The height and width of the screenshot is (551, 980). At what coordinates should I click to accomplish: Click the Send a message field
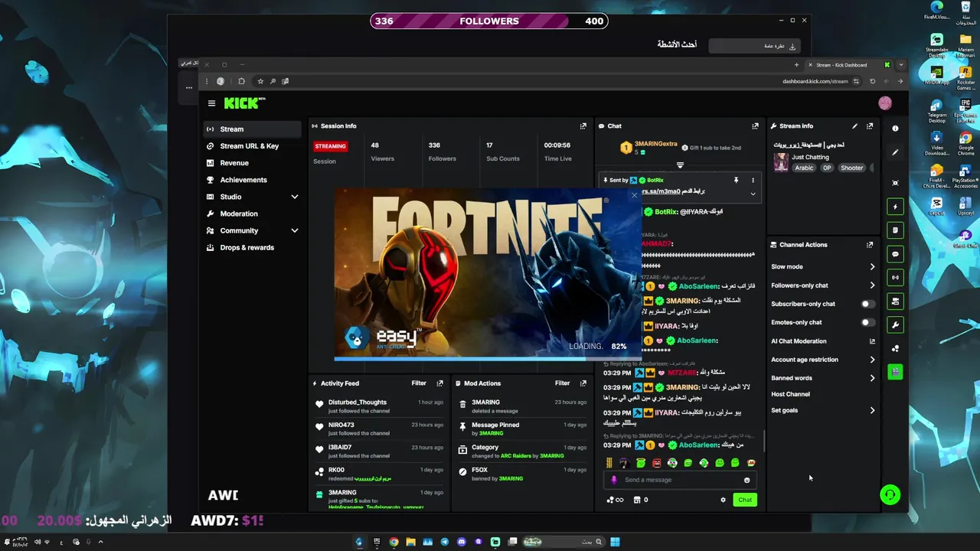click(x=681, y=480)
